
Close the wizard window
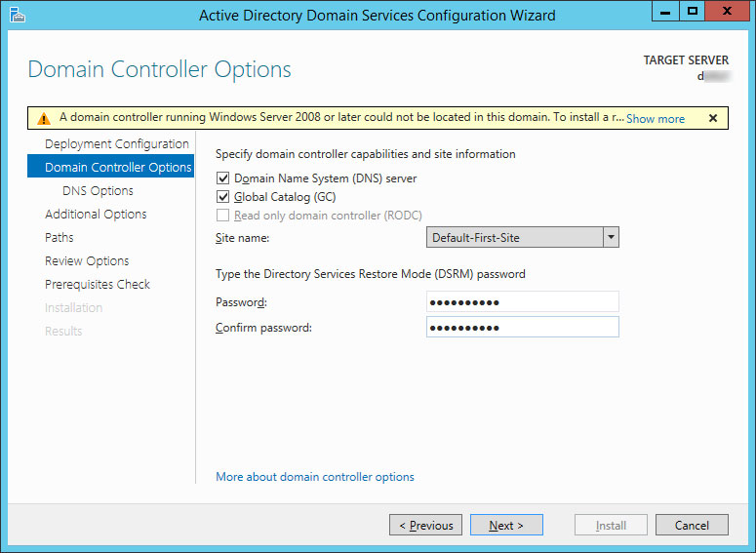pos(727,11)
